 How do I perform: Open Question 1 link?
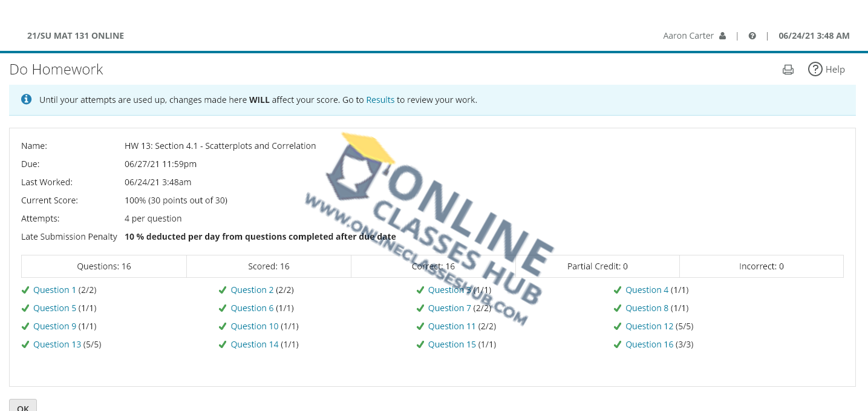pyautogui.click(x=54, y=290)
